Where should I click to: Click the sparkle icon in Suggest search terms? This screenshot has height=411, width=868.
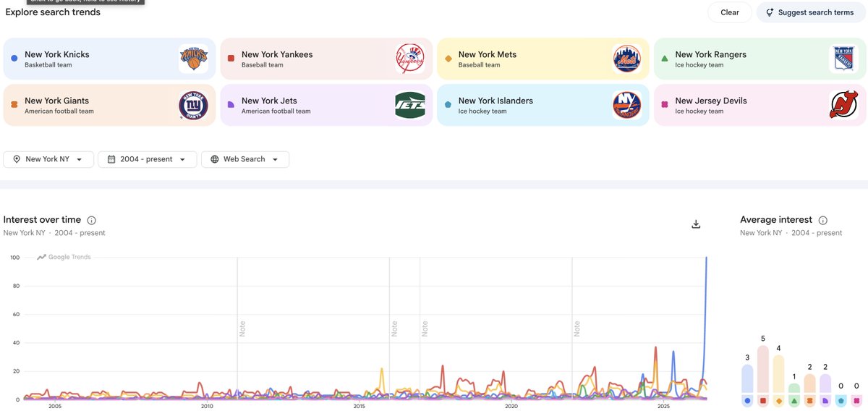[770, 12]
